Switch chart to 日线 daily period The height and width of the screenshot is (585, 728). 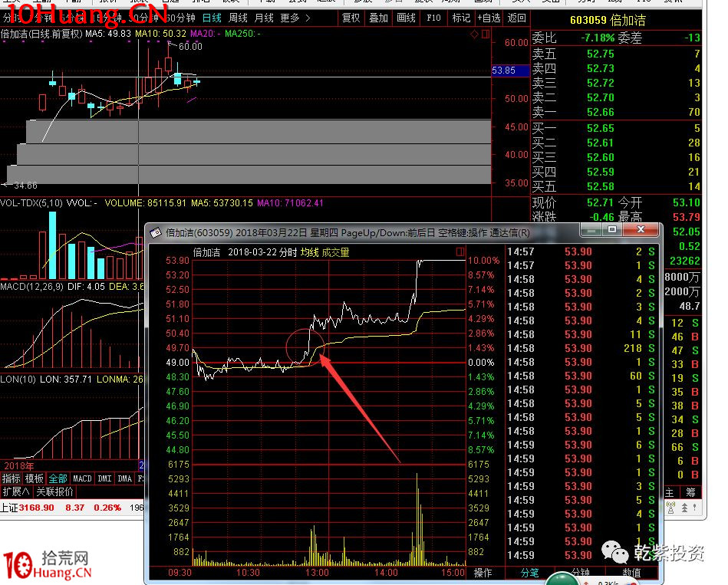212,18
